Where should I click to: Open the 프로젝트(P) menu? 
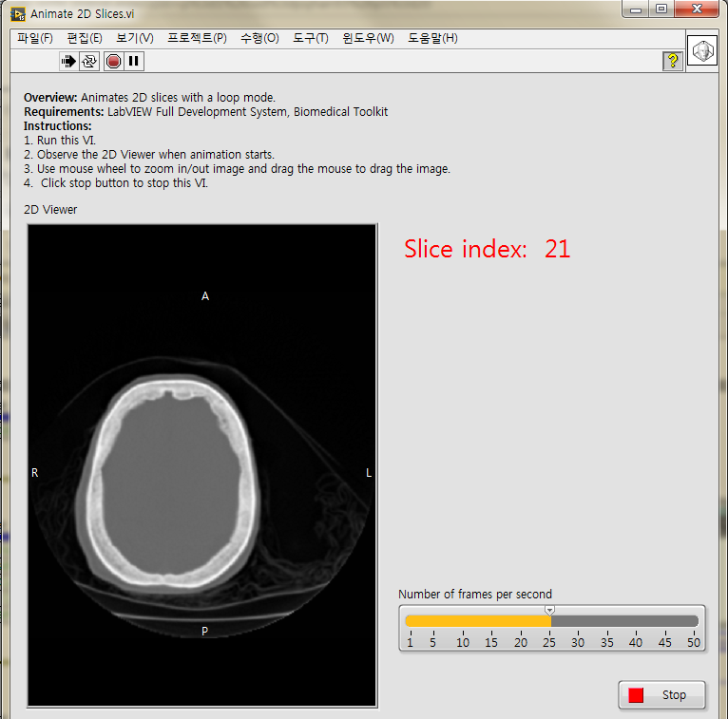pyautogui.click(x=197, y=38)
